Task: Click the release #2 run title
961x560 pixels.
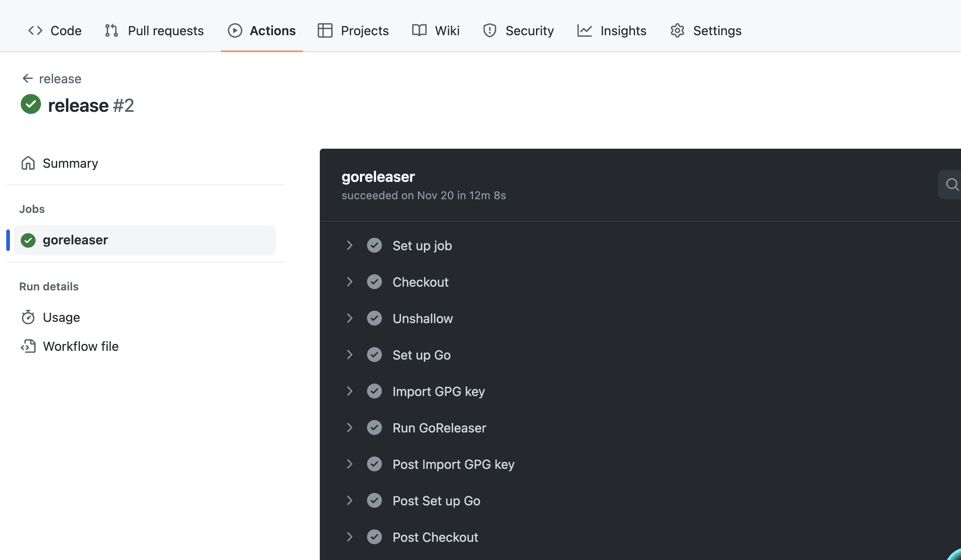Action: pyautogui.click(x=91, y=105)
